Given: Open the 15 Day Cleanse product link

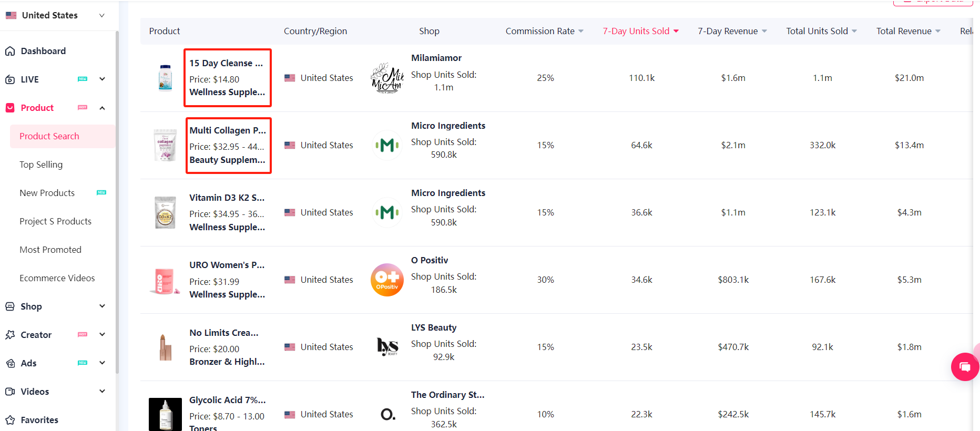Looking at the screenshot, I should (226, 63).
